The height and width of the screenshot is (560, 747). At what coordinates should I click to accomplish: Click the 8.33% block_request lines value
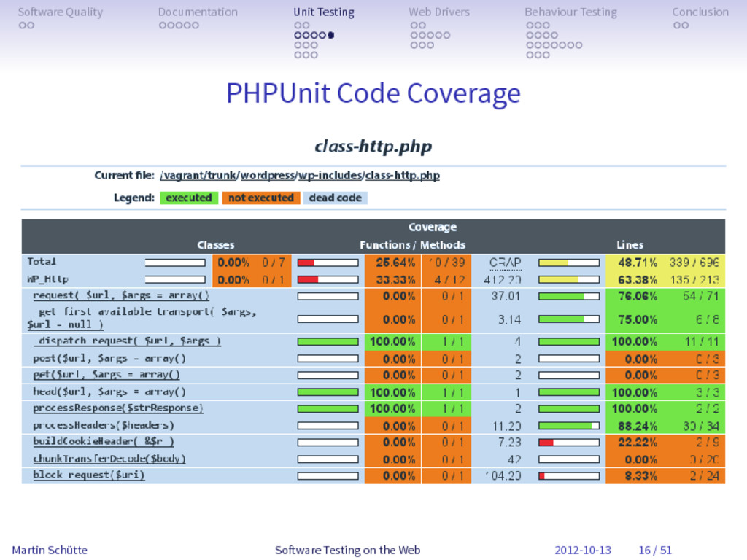coord(640,475)
